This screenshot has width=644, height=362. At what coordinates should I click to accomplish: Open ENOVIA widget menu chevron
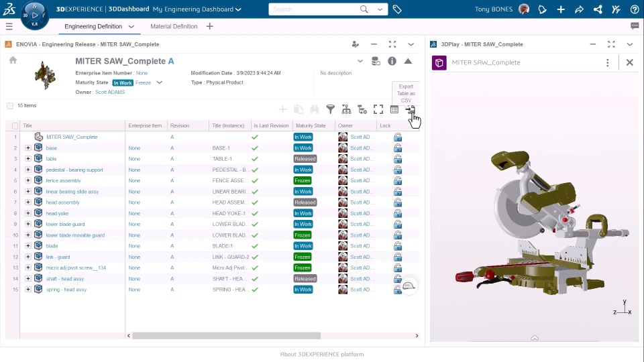point(411,44)
